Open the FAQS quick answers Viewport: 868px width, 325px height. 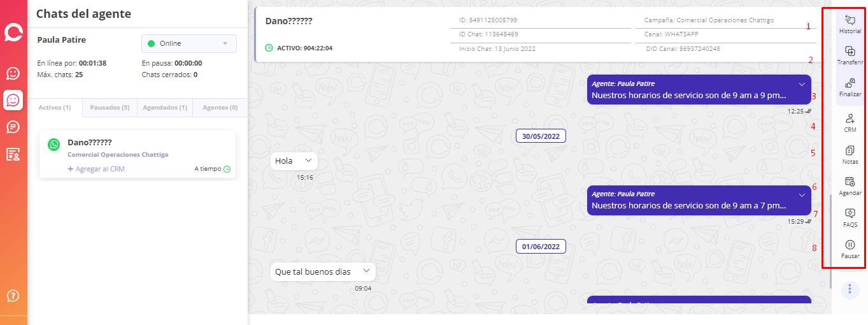(x=850, y=218)
